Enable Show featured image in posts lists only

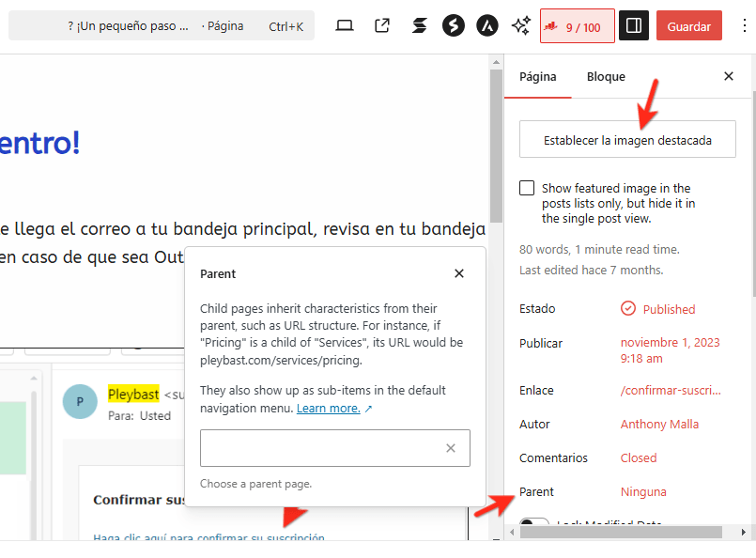coord(527,188)
